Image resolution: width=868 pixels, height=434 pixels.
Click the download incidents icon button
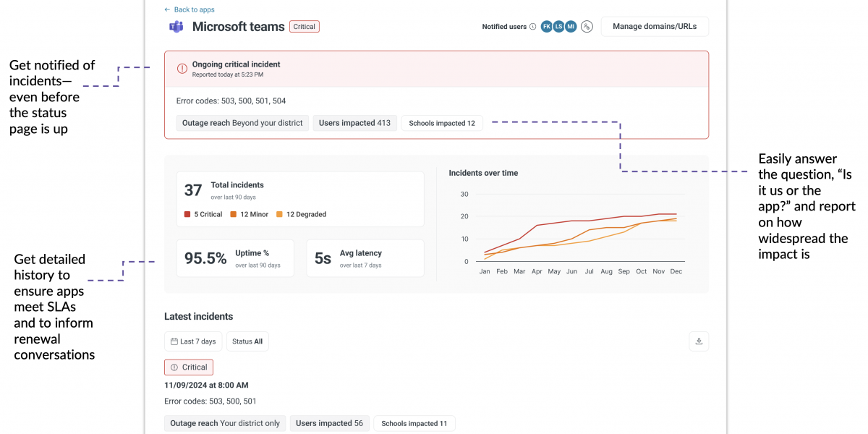(699, 341)
